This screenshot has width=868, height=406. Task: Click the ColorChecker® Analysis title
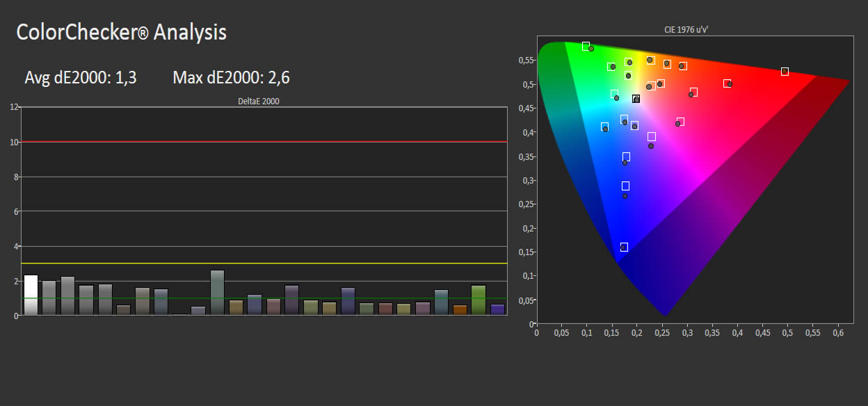click(121, 31)
